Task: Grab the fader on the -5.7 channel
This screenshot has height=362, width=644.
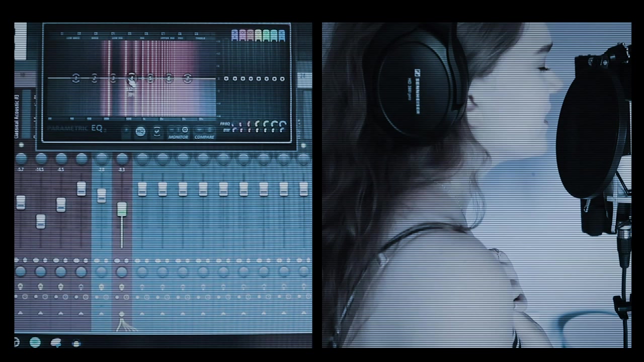Action: (x=21, y=203)
